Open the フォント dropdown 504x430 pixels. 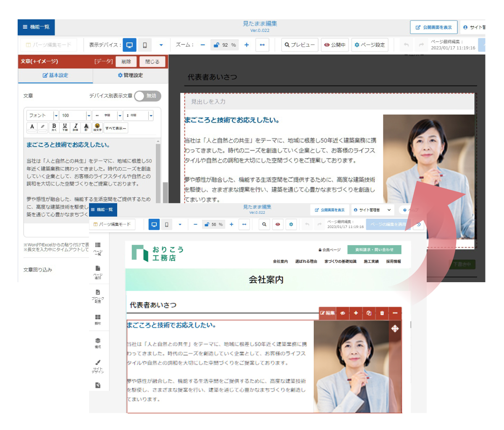coord(43,115)
